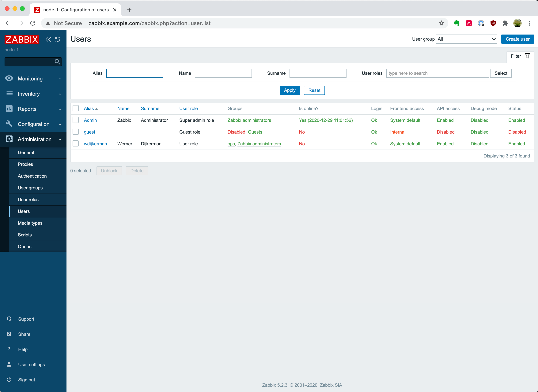Click inside the Alias input field

click(135, 73)
